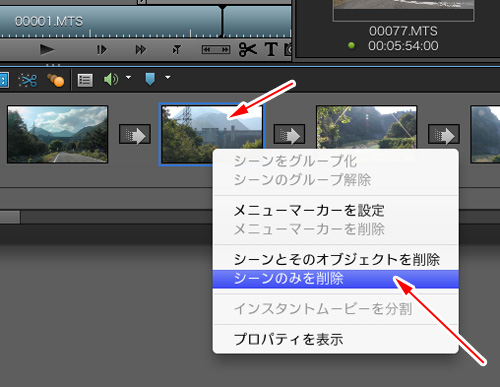Select the road landscape scene thumbnail
This screenshot has height=387, width=500.
57,134
